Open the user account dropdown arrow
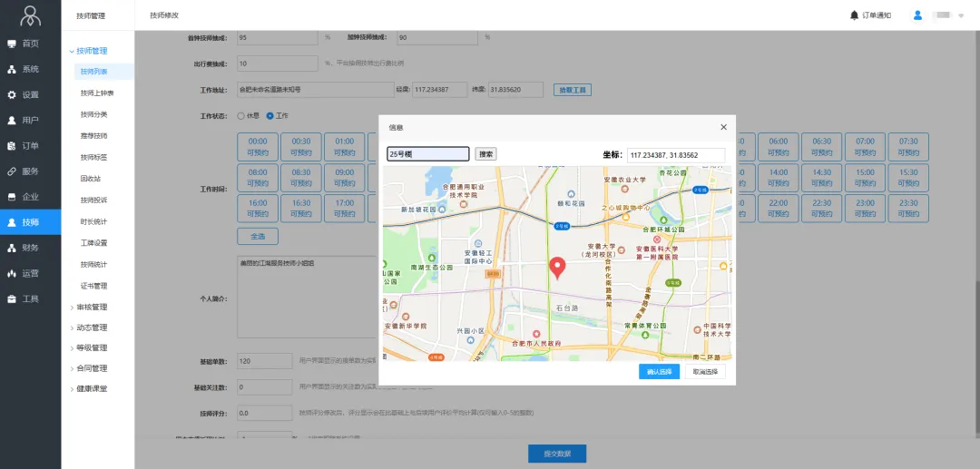Viewport: 980px width, 469px height. (x=961, y=16)
